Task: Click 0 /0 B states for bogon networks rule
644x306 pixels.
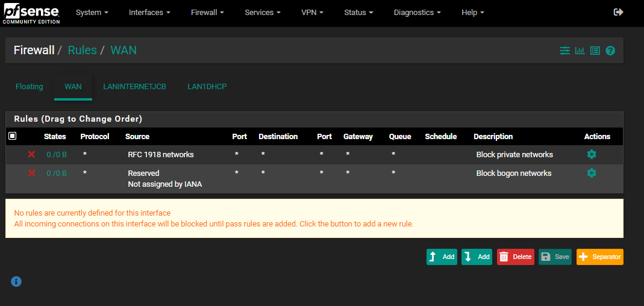Action: tap(57, 173)
